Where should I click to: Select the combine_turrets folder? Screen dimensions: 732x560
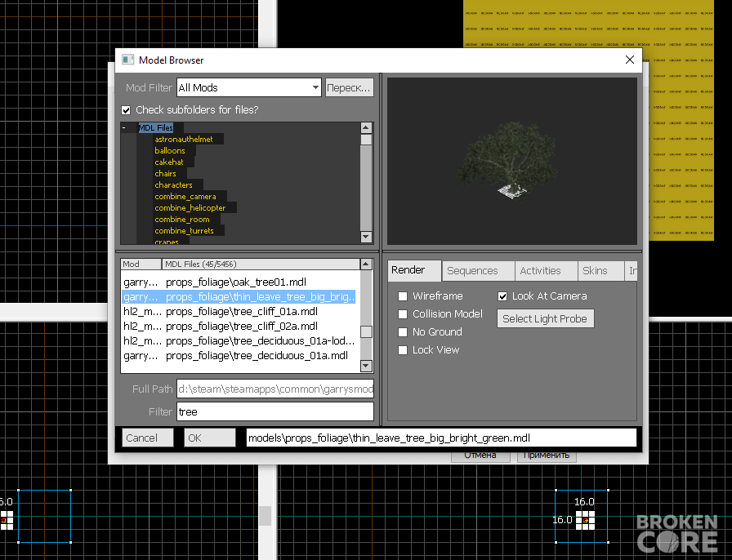(x=184, y=230)
